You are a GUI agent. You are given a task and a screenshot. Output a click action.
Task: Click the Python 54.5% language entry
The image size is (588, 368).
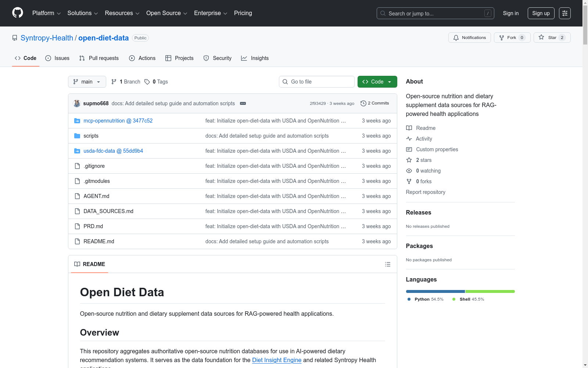point(426,299)
